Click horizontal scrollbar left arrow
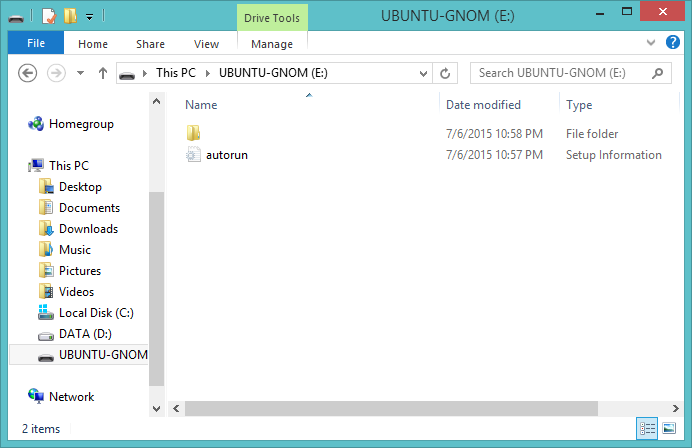The width and height of the screenshot is (692, 448). point(176,408)
